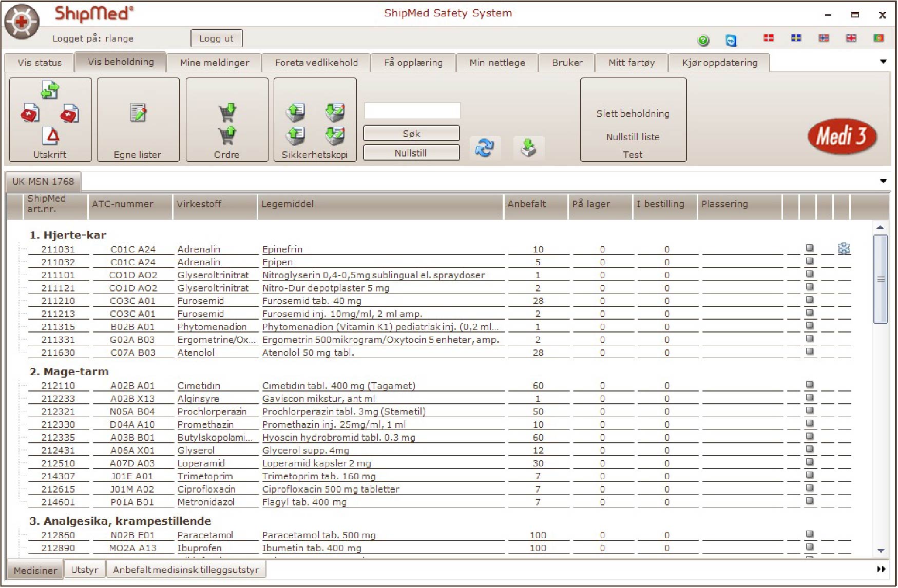898x588 pixels.
Task: Select the upper-left backup icon under Sikkerhetskopi
Action: (296, 111)
